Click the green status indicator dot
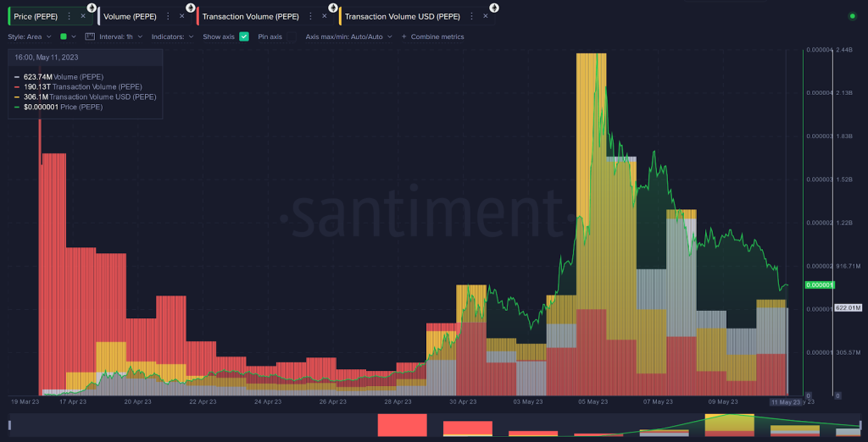Viewport: 868px width, 442px height. point(852,16)
